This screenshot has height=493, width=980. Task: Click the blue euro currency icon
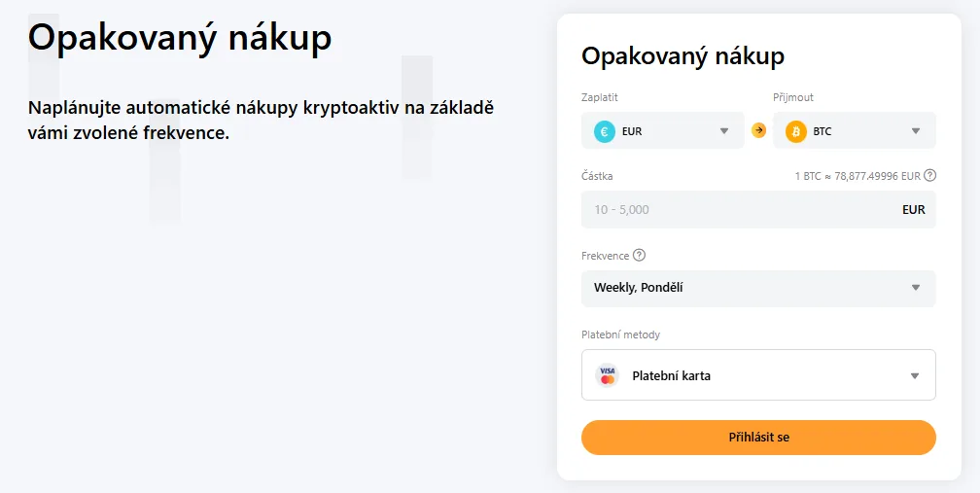pos(605,131)
